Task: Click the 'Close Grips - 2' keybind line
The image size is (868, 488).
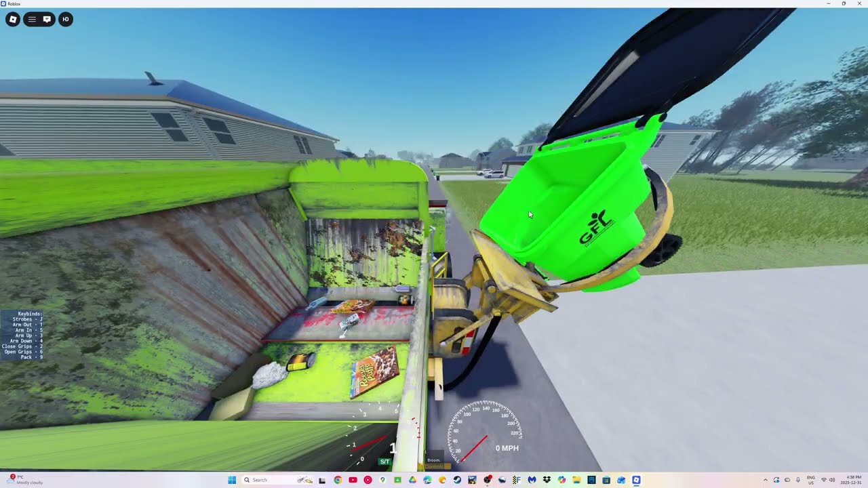Action: coord(22,346)
